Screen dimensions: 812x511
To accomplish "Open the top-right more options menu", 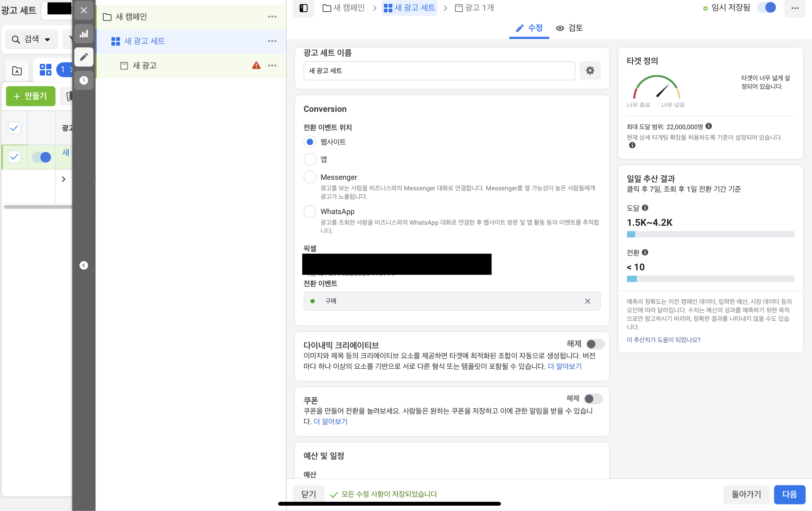I will (x=795, y=8).
